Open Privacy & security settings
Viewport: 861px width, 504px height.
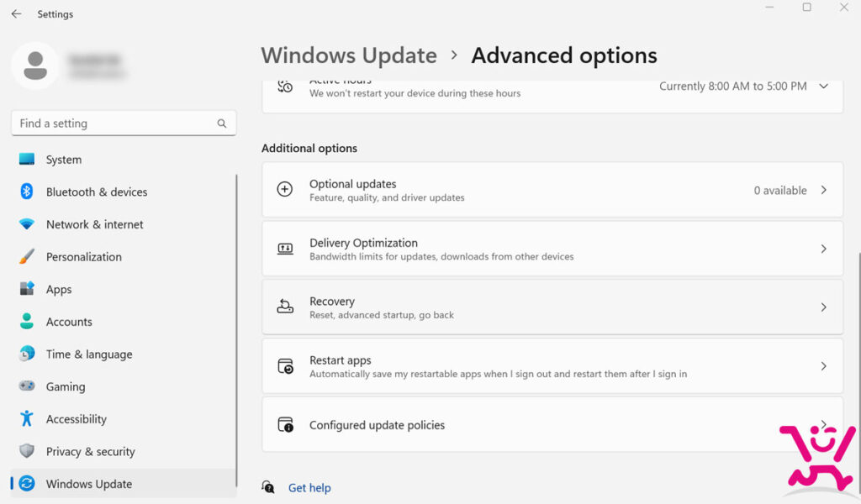(123, 451)
